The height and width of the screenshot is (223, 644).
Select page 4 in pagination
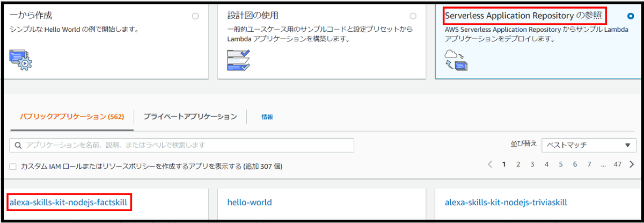pos(546,164)
